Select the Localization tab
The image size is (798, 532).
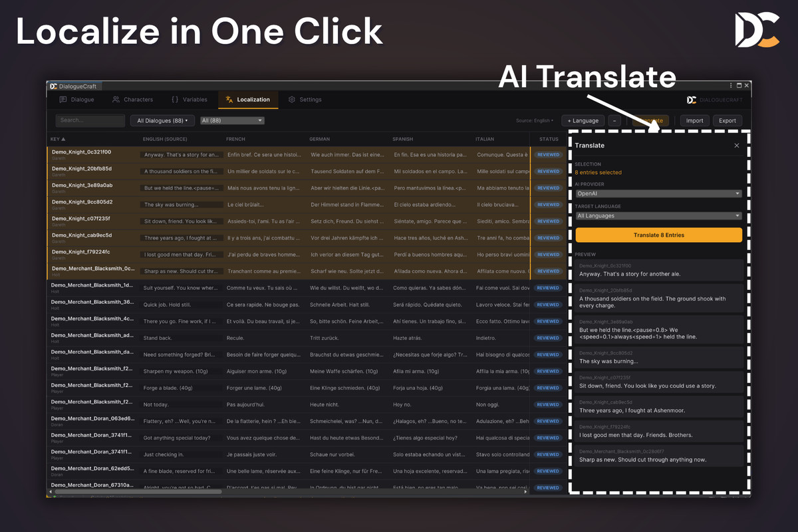[248, 100]
